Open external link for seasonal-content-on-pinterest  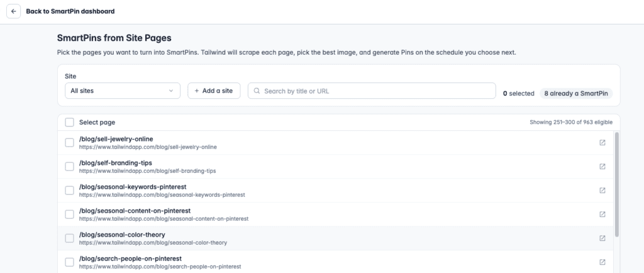tap(602, 214)
